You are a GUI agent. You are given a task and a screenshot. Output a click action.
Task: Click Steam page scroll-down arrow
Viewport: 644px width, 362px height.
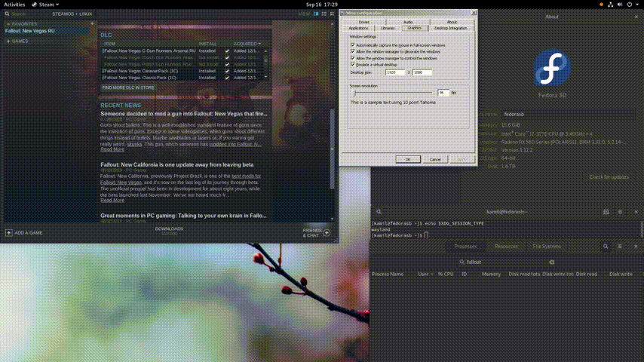(x=333, y=219)
